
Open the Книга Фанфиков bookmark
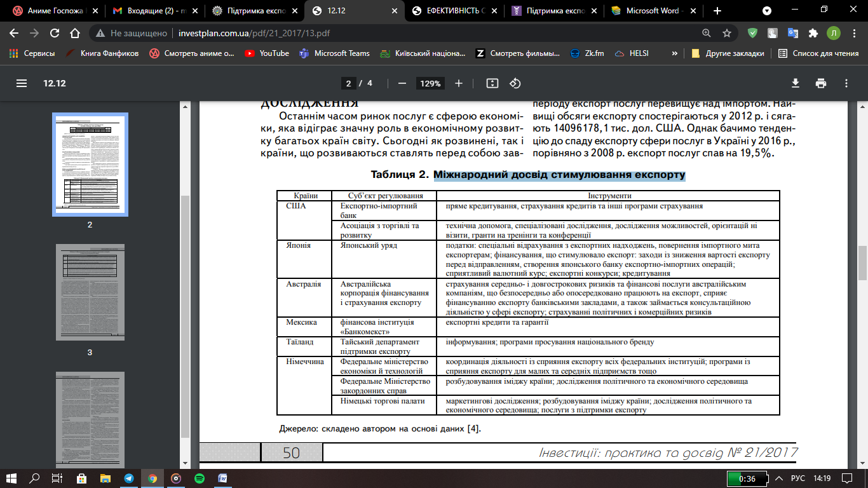[x=102, y=53]
